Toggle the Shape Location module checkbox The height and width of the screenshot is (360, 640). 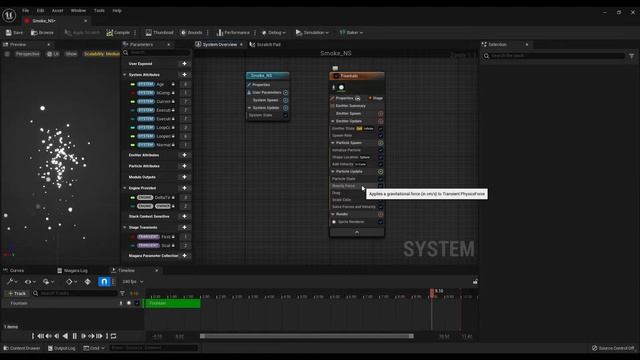coord(380,157)
